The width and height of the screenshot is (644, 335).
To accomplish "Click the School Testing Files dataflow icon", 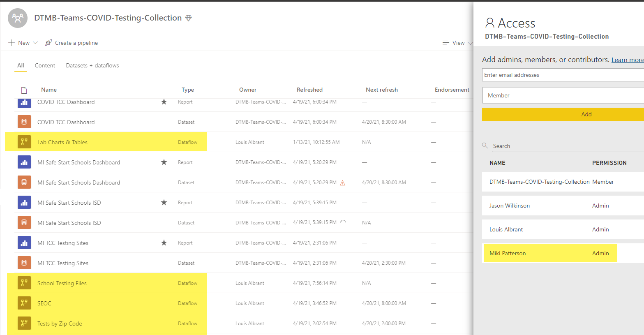I will click(24, 283).
